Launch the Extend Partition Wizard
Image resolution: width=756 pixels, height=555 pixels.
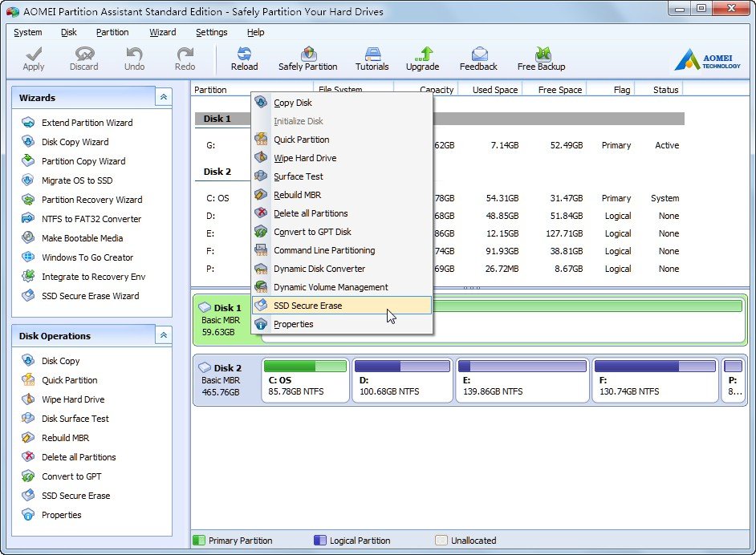click(x=87, y=123)
